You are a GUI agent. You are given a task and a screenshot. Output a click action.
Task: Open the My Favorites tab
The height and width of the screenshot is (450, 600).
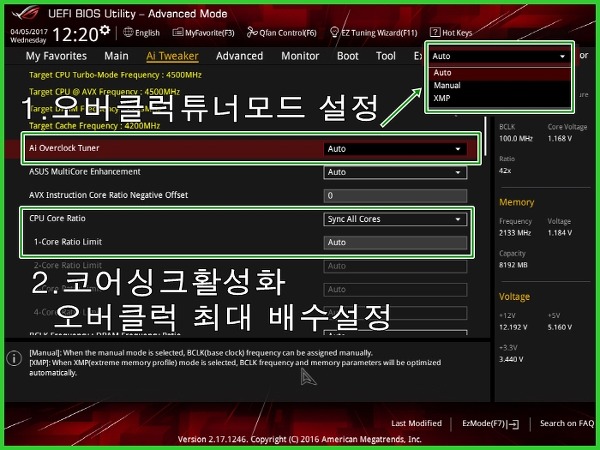[56, 56]
